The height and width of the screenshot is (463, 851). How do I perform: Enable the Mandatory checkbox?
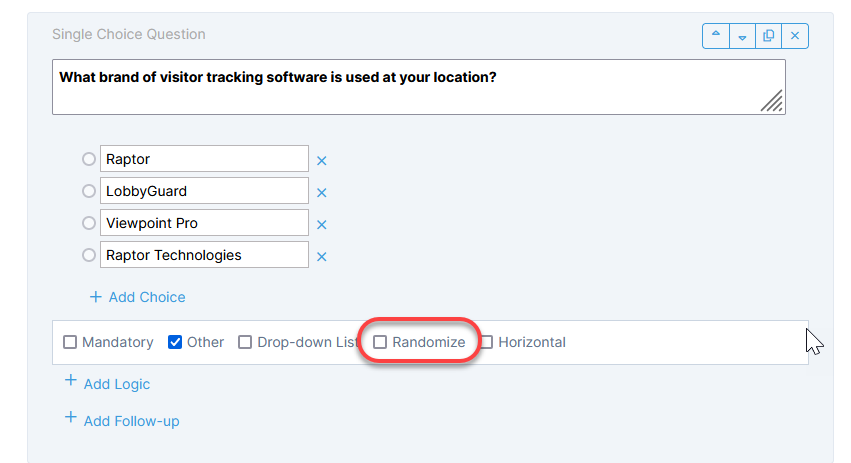[x=70, y=342]
